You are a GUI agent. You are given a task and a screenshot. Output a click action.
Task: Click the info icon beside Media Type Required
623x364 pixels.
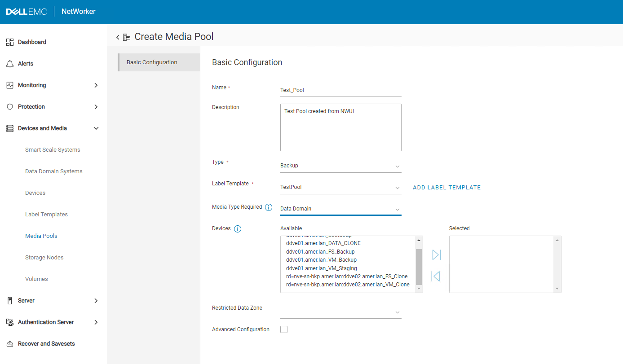click(269, 207)
